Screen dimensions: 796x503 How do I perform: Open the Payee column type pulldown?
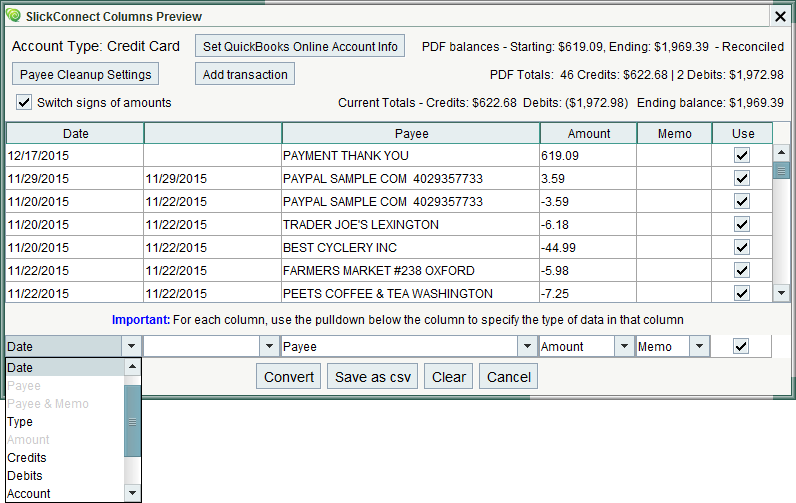(x=526, y=347)
